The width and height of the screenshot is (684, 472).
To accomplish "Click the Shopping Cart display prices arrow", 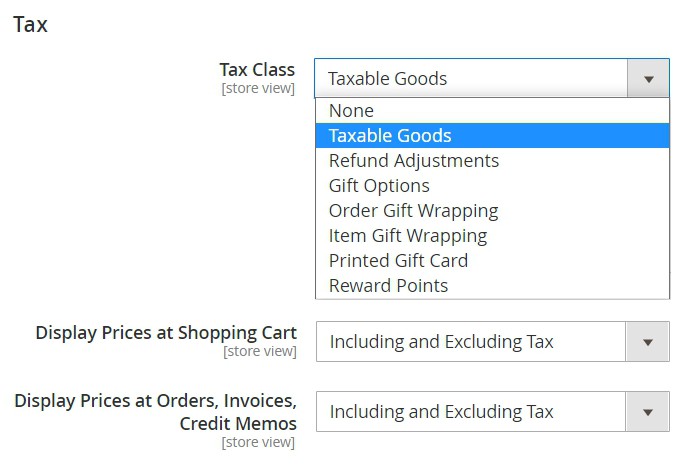I will pyautogui.click(x=648, y=342).
